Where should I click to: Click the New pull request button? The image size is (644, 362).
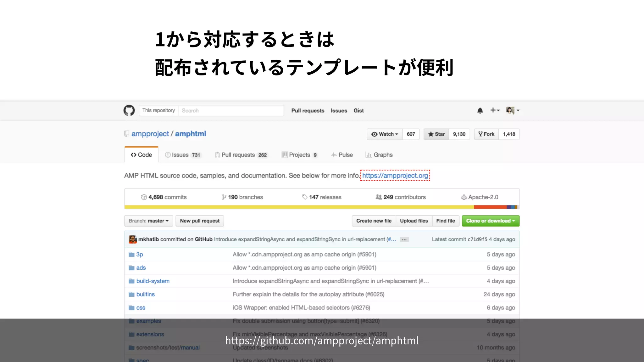click(200, 221)
